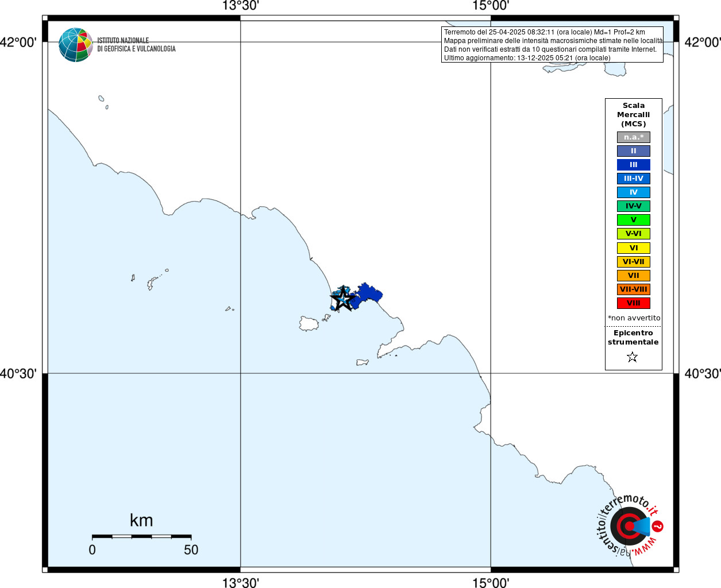This screenshot has width=721, height=588.
Task: Click the 'Dati non verificati' info line
Action: click(x=550, y=49)
